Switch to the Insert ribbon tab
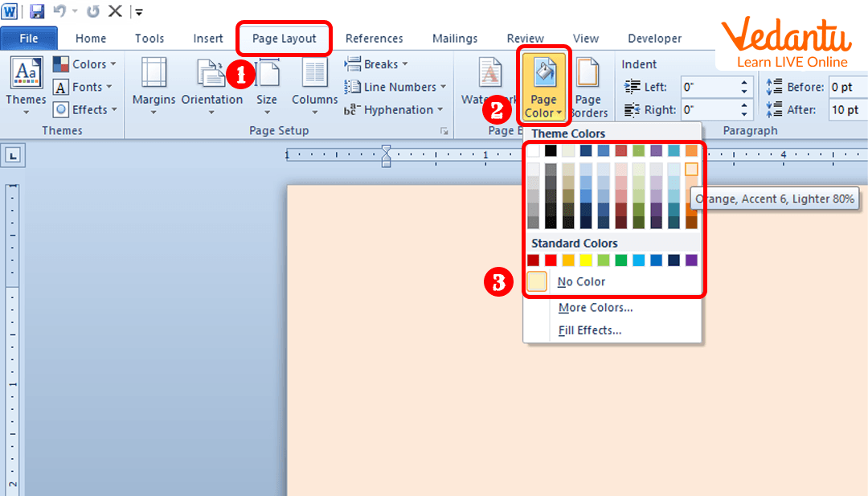 pos(208,39)
